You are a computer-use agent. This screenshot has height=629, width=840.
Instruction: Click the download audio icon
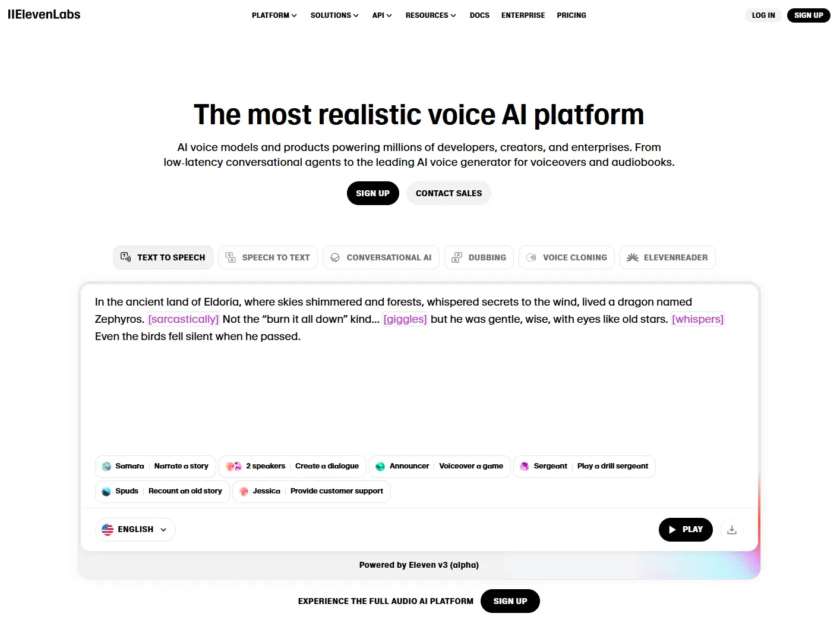(x=732, y=530)
